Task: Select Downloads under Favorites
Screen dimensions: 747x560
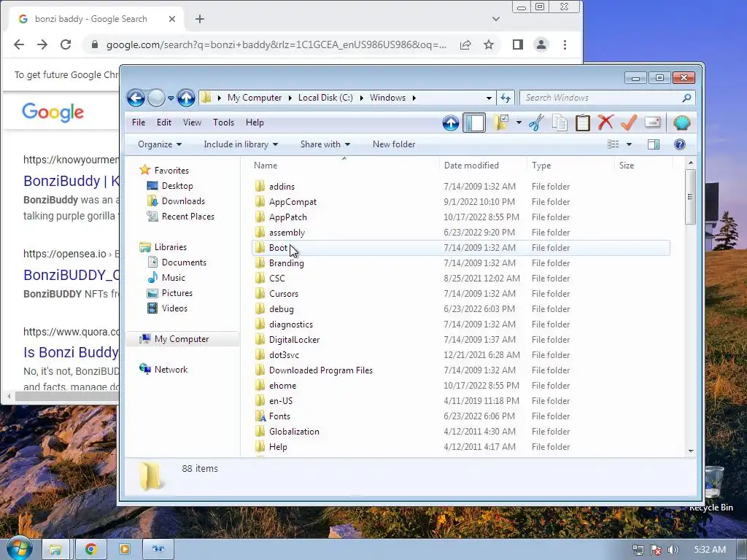Action: click(x=183, y=201)
